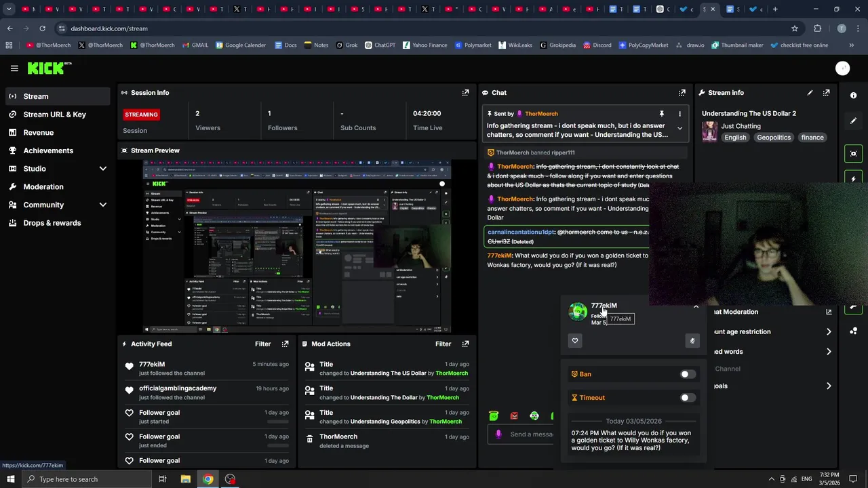This screenshot has height=488, width=868.
Task: Expand the Community sidebar section
Action: (103, 205)
